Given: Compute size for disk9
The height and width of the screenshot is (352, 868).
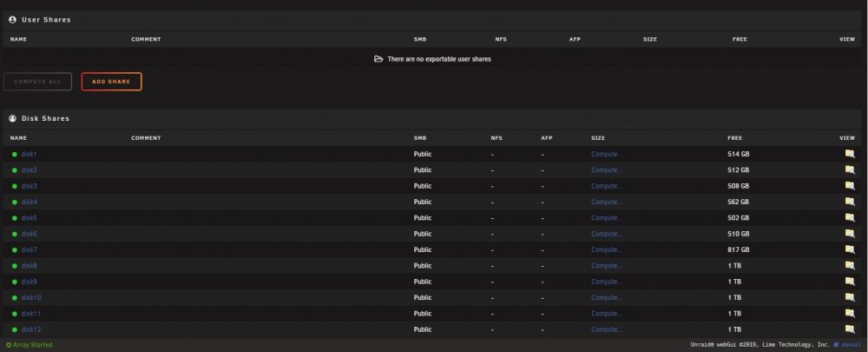Looking at the screenshot, I should click(x=606, y=282).
